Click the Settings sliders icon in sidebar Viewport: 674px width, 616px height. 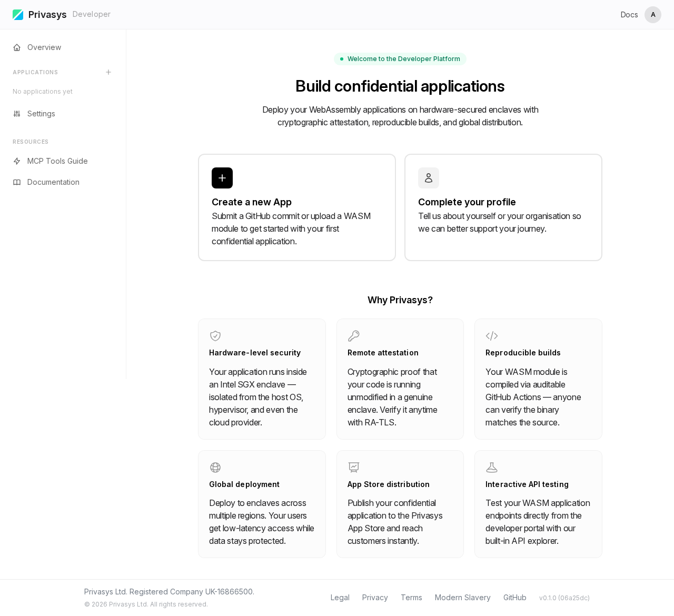[x=17, y=114]
